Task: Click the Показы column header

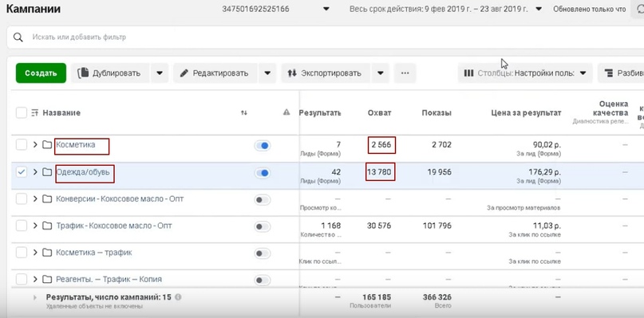Action: click(437, 113)
